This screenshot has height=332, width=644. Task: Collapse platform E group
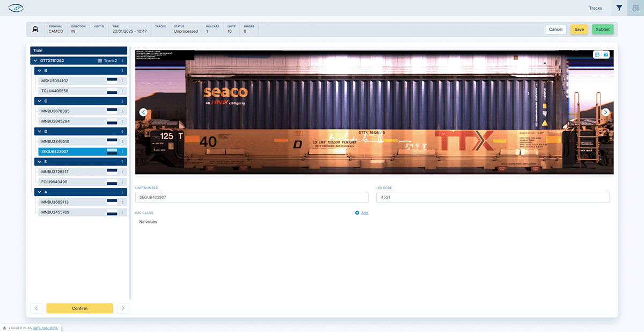[x=39, y=161]
